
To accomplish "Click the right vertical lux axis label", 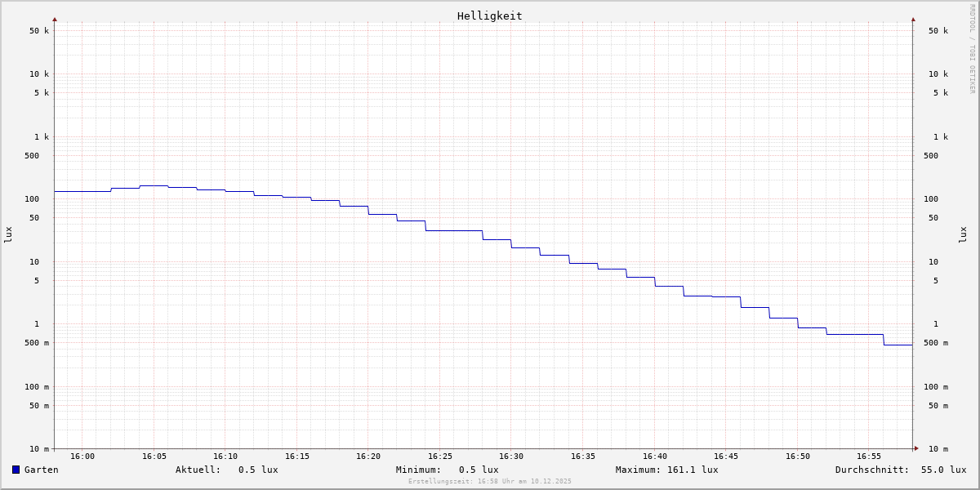I will click(963, 234).
